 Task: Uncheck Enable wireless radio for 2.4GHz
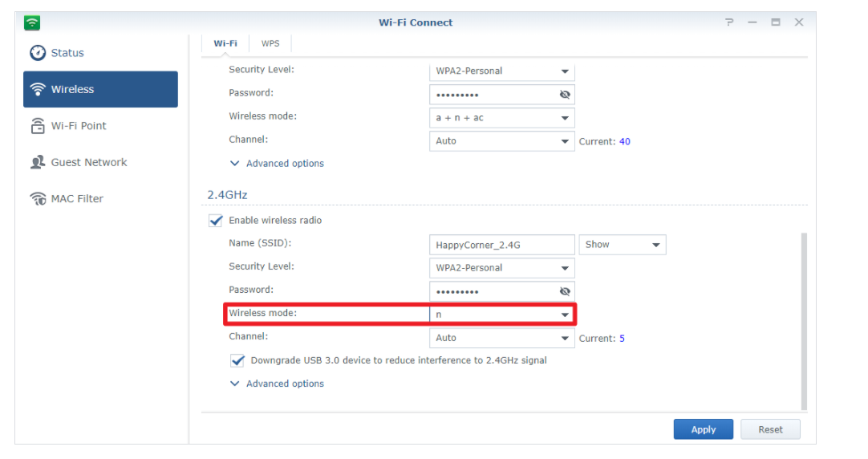[216, 221]
